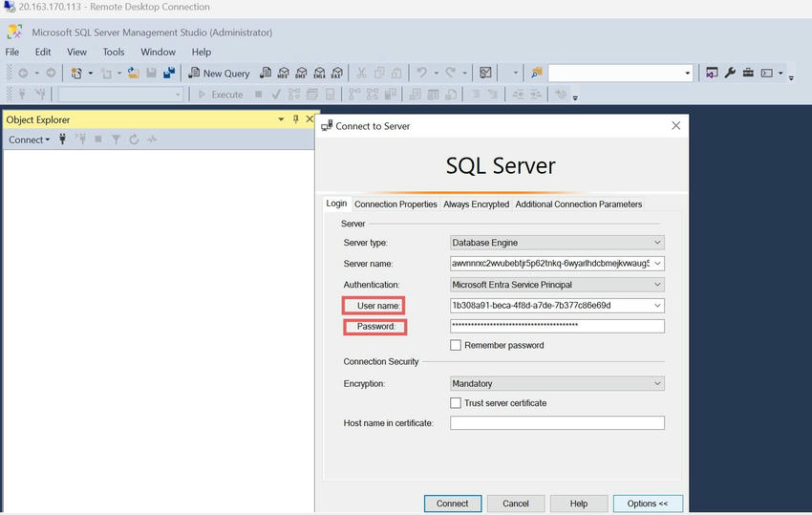Viewport: 812px width, 515px height.
Task: Open the Edit menu
Action: 43,52
